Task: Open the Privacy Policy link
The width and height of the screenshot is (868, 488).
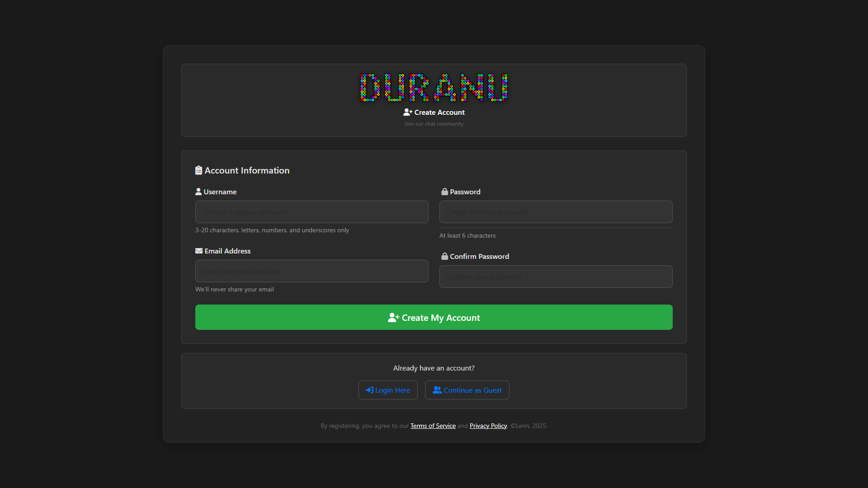Action: [x=488, y=426]
